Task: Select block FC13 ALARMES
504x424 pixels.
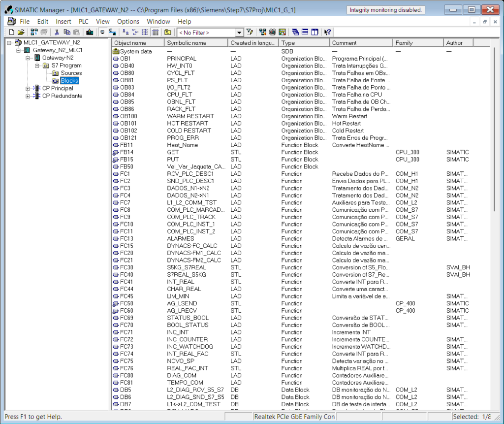Action: 126,239
